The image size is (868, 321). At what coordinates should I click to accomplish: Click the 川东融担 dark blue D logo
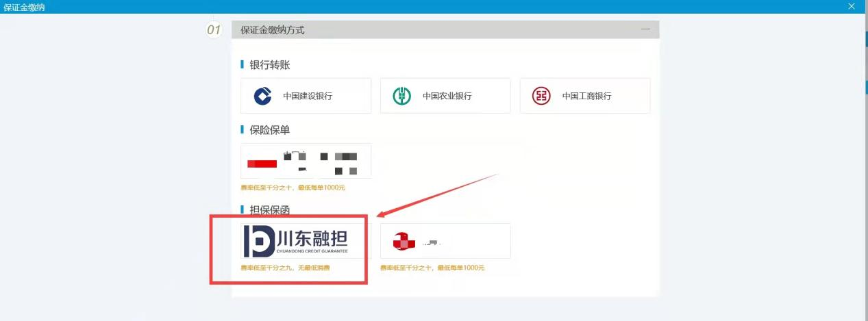259,240
